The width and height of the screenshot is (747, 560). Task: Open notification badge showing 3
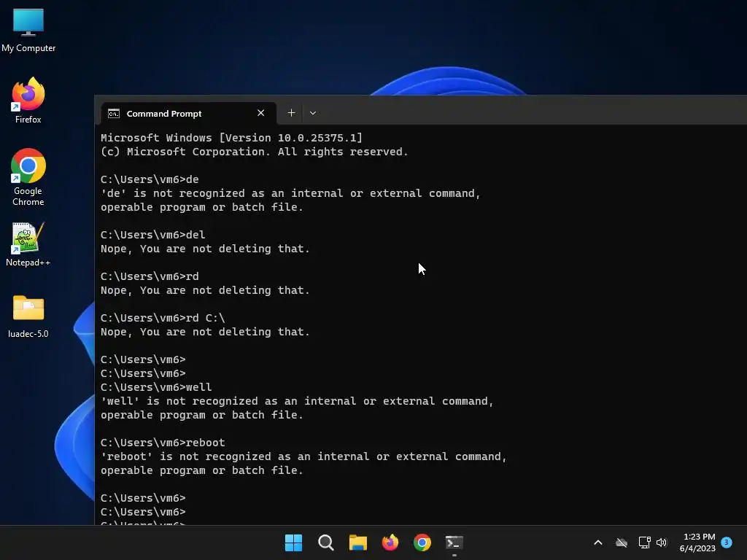point(727,542)
